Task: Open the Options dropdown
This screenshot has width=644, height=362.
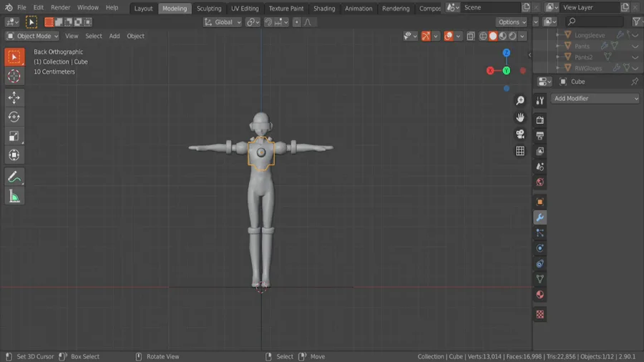Action: [x=512, y=22]
